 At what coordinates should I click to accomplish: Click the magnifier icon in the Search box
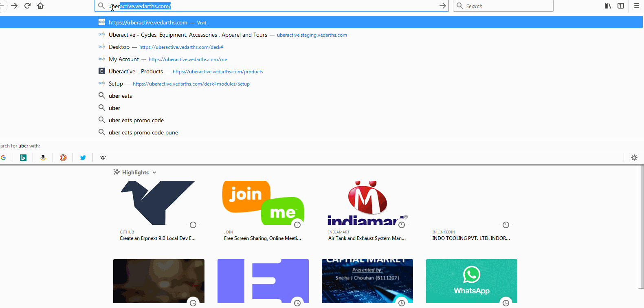pos(460,6)
